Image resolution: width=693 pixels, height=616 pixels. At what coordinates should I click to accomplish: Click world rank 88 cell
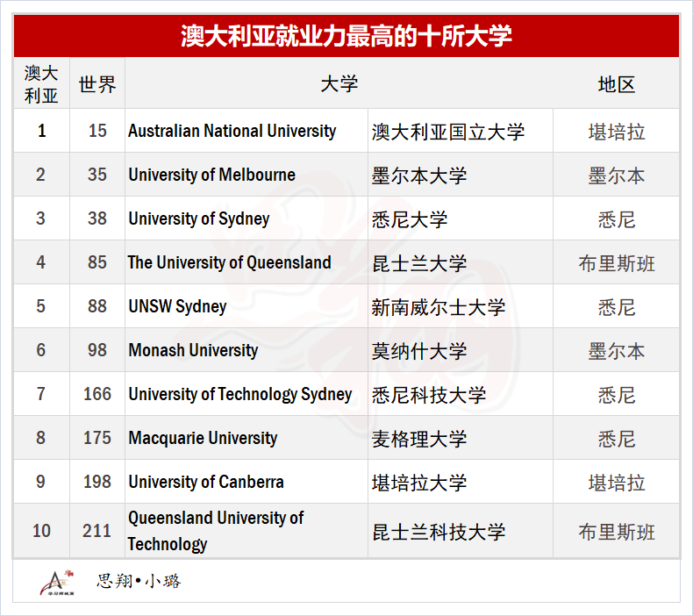tap(97, 306)
